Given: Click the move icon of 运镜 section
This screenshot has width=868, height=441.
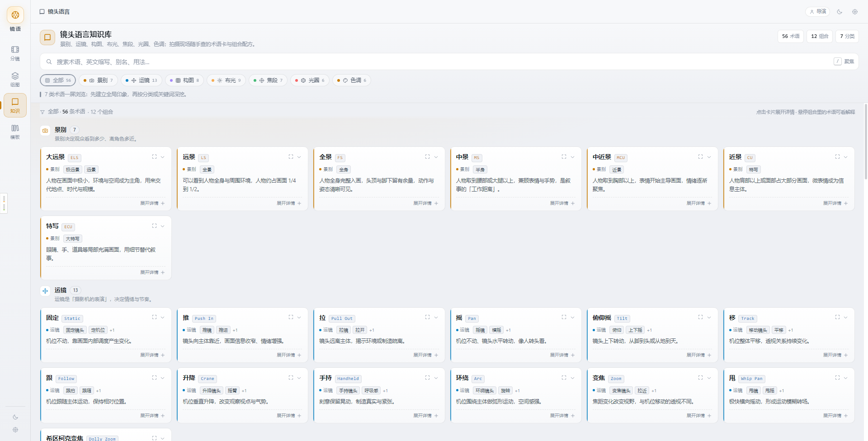Looking at the screenshot, I should coord(45,291).
